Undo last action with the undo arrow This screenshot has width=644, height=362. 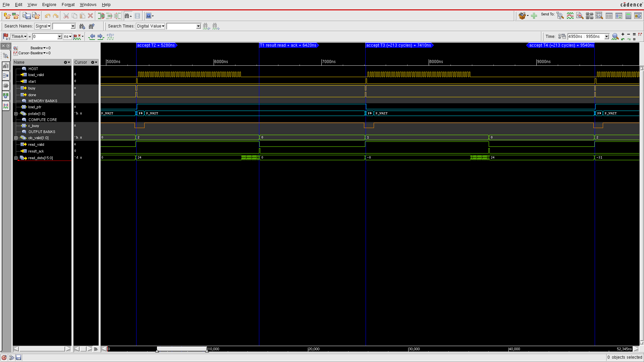tap(48, 16)
